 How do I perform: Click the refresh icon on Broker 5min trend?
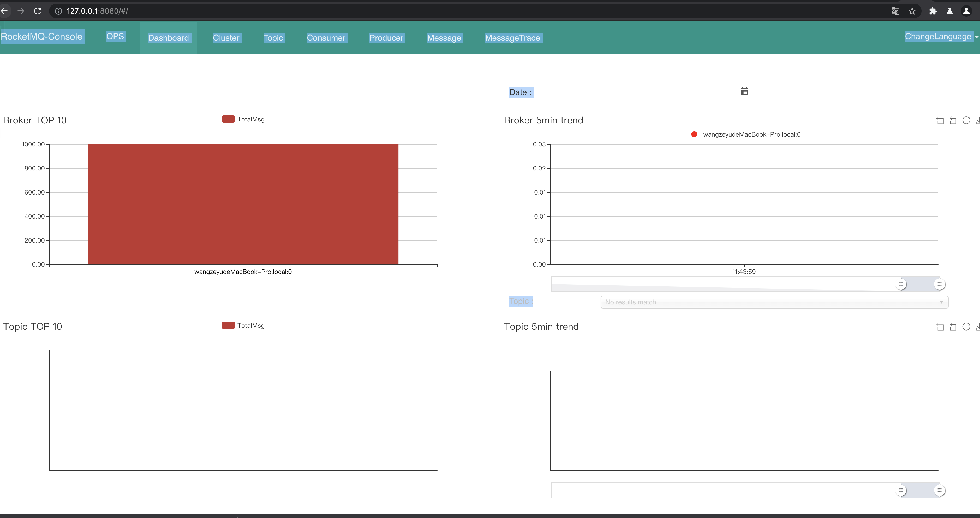tap(967, 120)
